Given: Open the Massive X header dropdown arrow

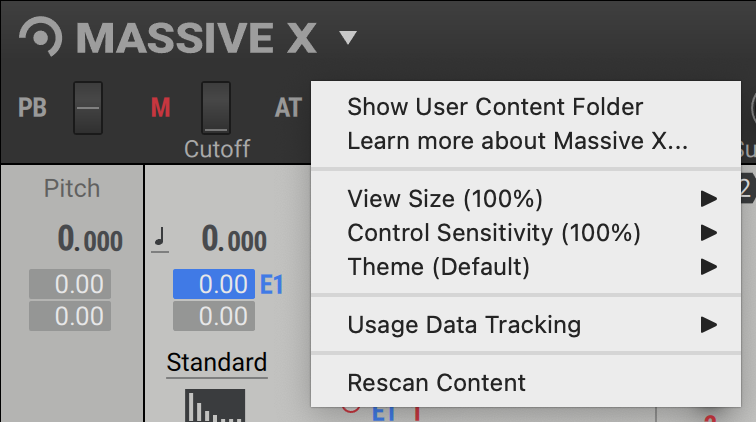Looking at the screenshot, I should coord(347,39).
